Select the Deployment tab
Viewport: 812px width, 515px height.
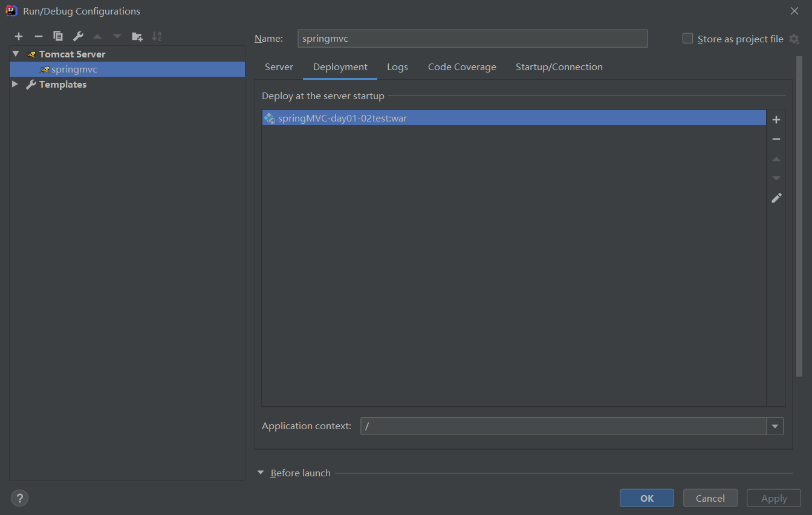tap(340, 67)
